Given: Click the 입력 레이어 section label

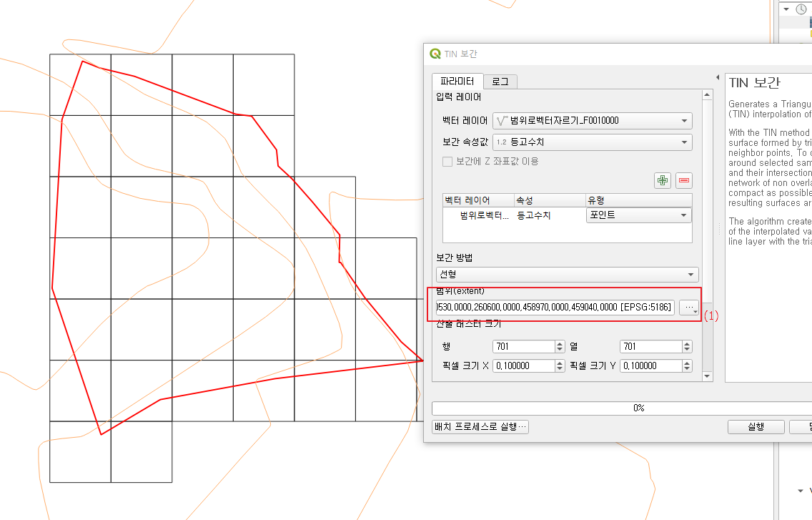Looking at the screenshot, I should point(459,97).
